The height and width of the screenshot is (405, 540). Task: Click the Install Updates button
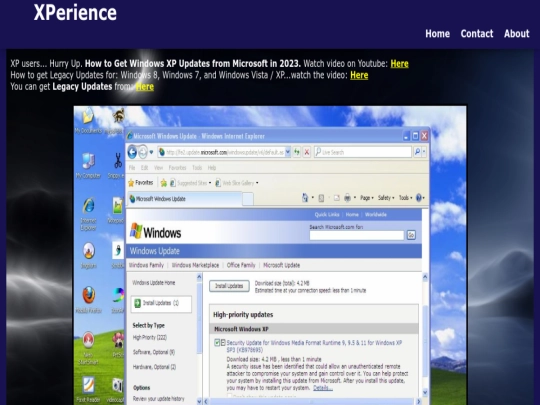[x=229, y=286]
